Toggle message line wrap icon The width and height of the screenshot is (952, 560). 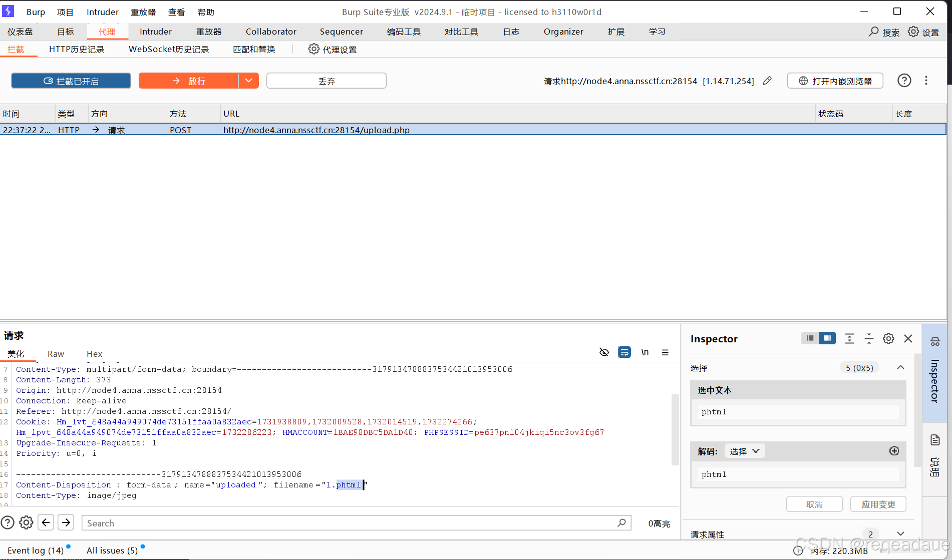click(x=624, y=352)
